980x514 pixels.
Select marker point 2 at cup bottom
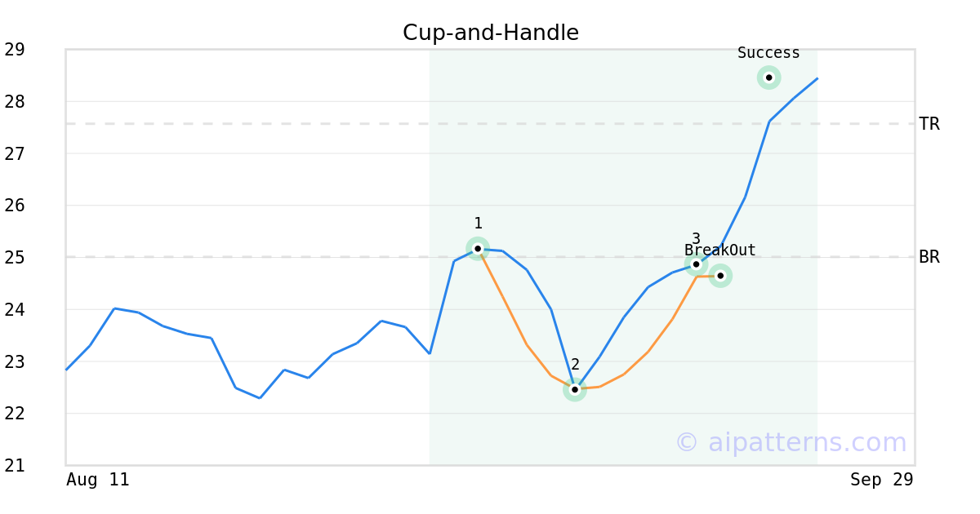575,389
